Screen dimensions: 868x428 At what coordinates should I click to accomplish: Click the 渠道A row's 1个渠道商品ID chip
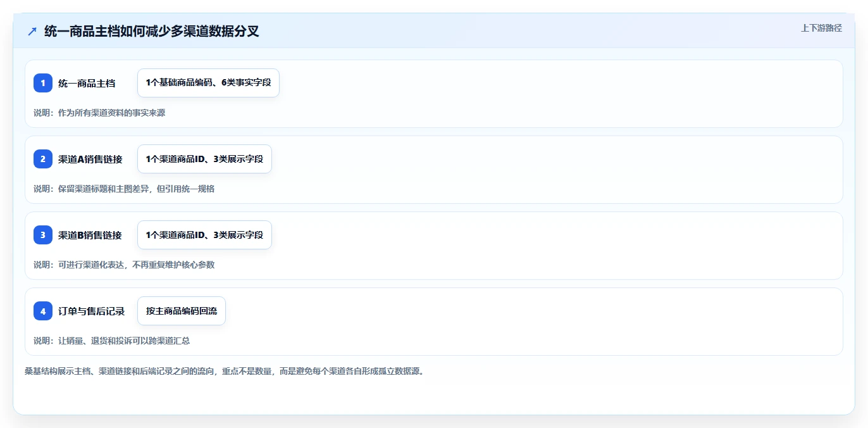204,159
